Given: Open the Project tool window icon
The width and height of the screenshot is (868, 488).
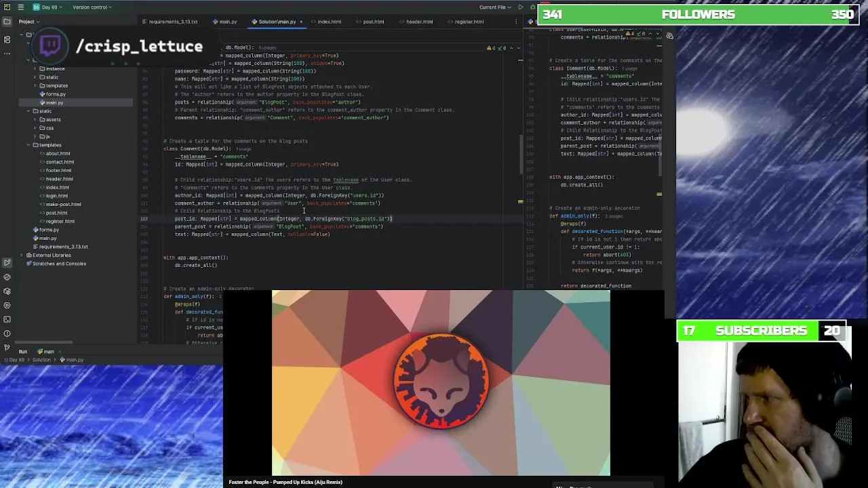Looking at the screenshot, I should [7, 22].
